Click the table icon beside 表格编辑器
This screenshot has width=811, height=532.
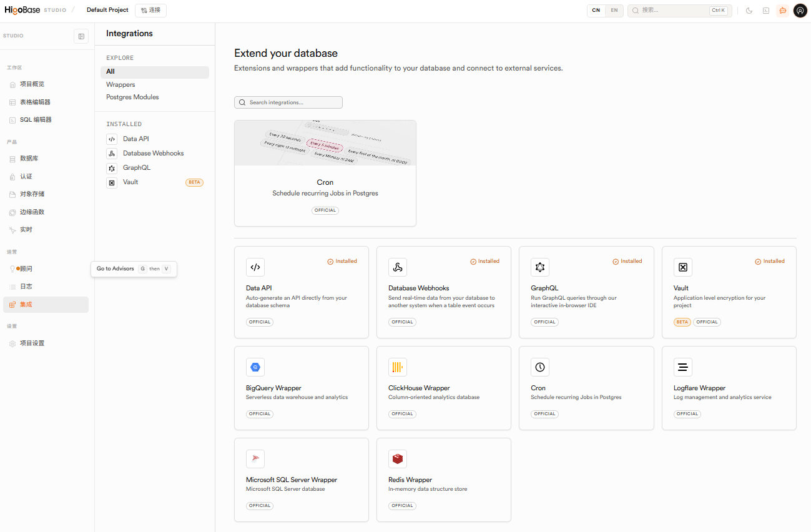12,102
